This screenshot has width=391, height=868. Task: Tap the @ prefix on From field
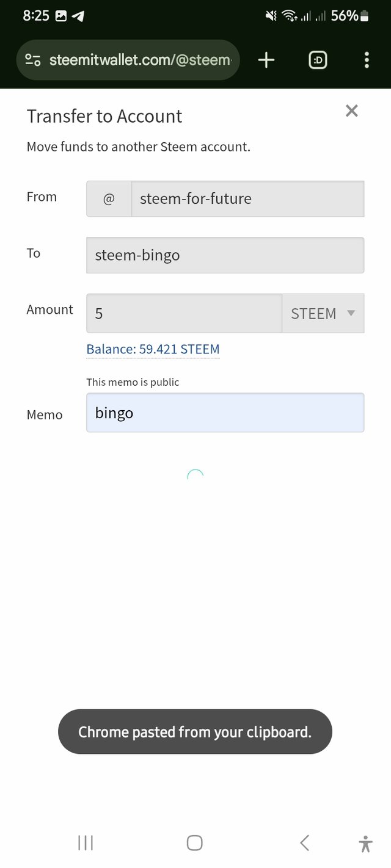(x=109, y=198)
